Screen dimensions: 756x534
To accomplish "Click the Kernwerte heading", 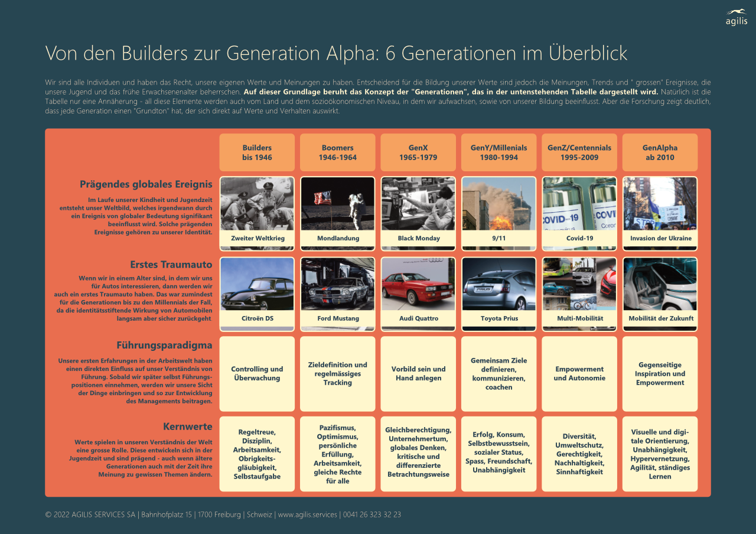I will (x=188, y=426).
